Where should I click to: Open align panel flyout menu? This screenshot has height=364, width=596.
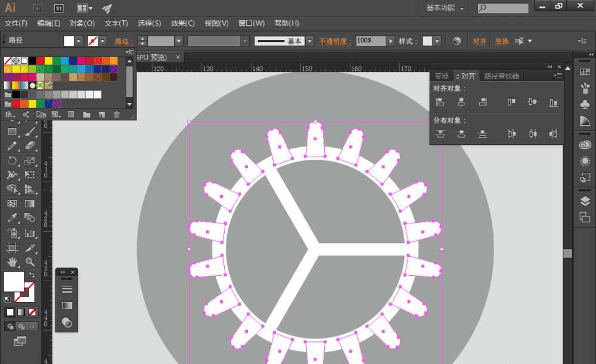coord(557,76)
